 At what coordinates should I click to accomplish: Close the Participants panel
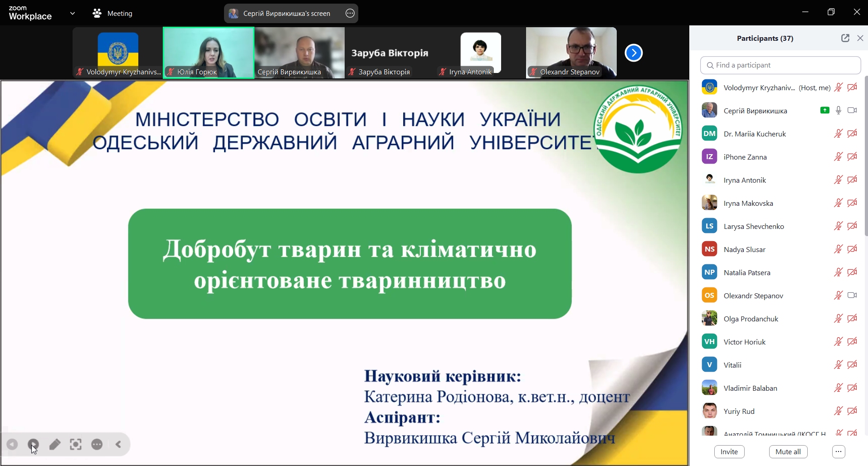pos(860,39)
